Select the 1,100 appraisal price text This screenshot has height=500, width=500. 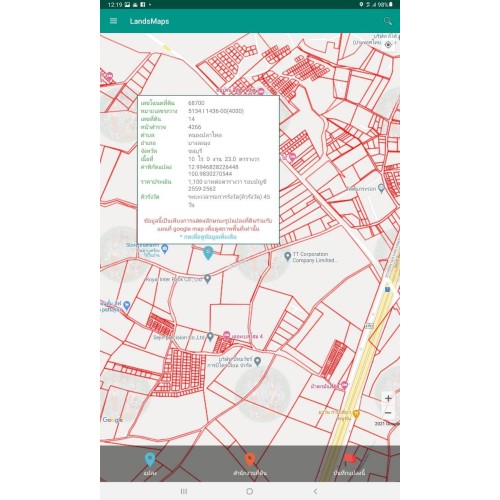click(x=227, y=182)
